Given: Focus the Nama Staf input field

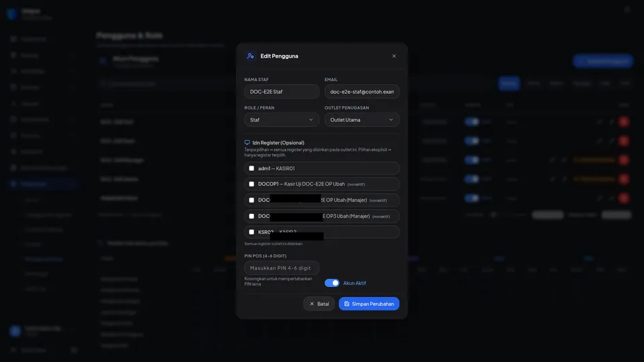Looking at the screenshot, I should (x=282, y=92).
